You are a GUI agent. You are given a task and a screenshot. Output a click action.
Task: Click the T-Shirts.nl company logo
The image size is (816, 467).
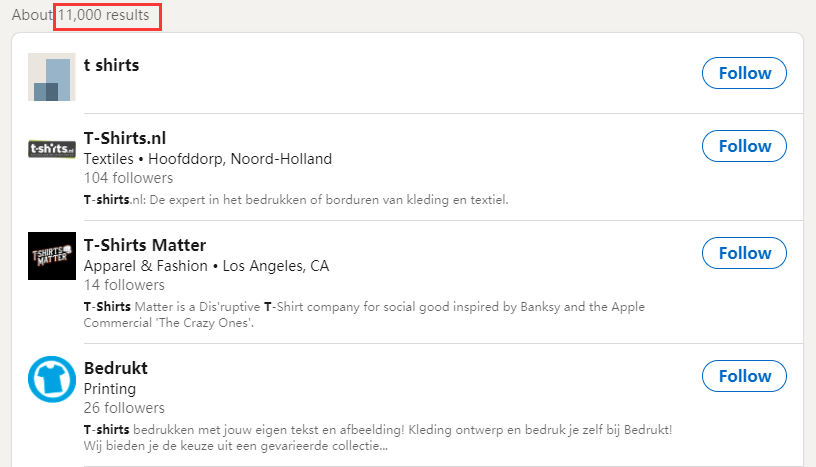[52, 149]
